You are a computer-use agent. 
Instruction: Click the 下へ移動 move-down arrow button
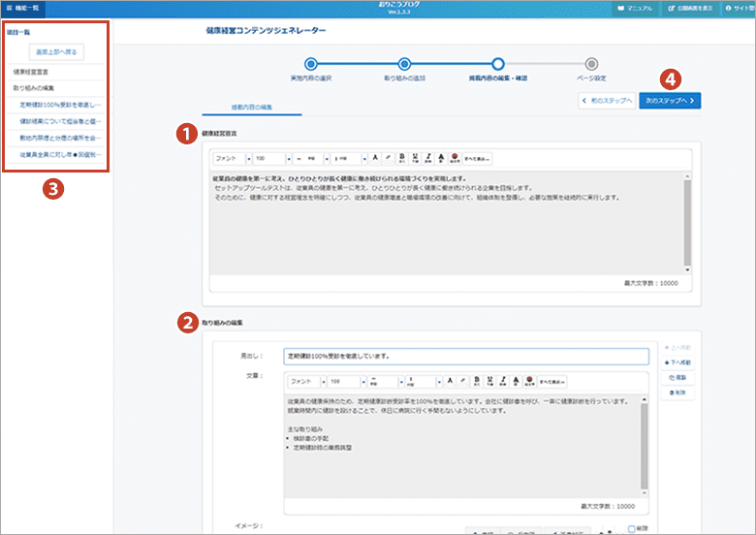679,362
